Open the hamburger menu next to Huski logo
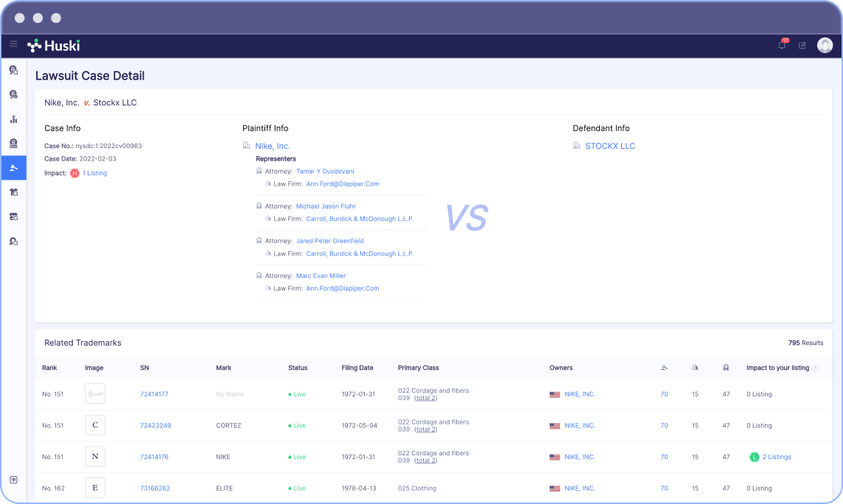The width and height of the screenshot is (843, 504). pos(13,45)
